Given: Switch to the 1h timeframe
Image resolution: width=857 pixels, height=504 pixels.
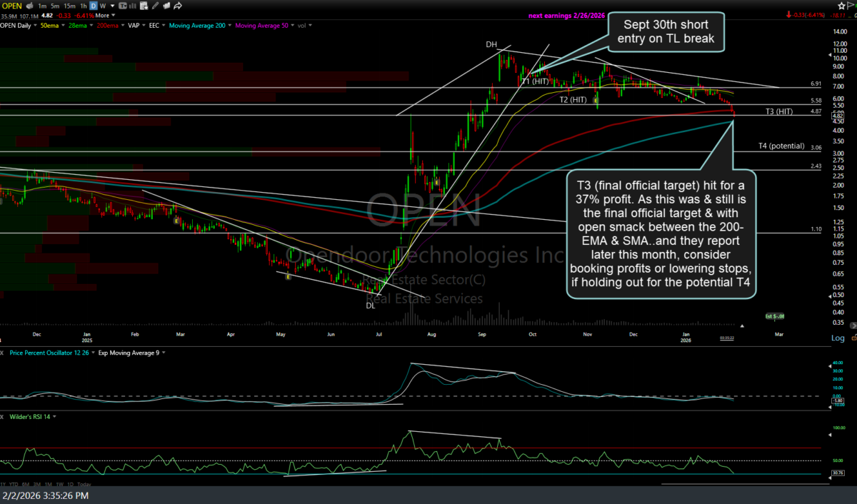Looking at the screenshot, I should pyautogui.click(x=84, y=6).
